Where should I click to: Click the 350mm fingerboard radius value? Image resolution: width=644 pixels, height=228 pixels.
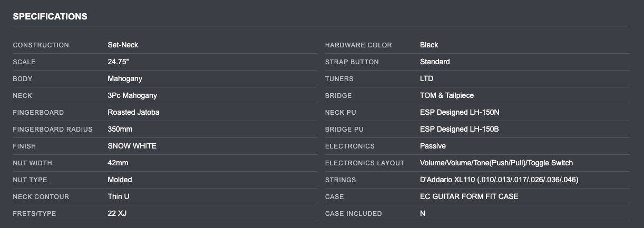coord(121,130)
